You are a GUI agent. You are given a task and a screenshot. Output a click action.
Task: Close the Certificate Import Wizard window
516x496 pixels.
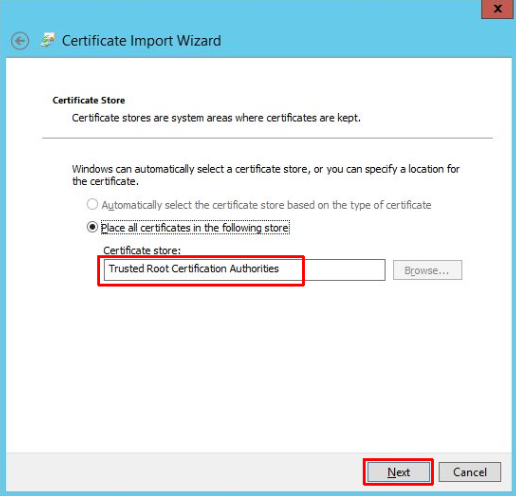tap(497, 9)
